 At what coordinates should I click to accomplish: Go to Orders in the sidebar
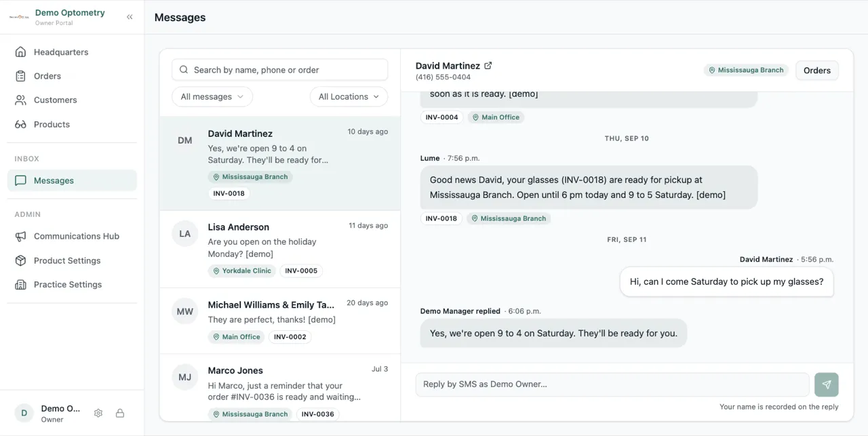tap(72, 76)
